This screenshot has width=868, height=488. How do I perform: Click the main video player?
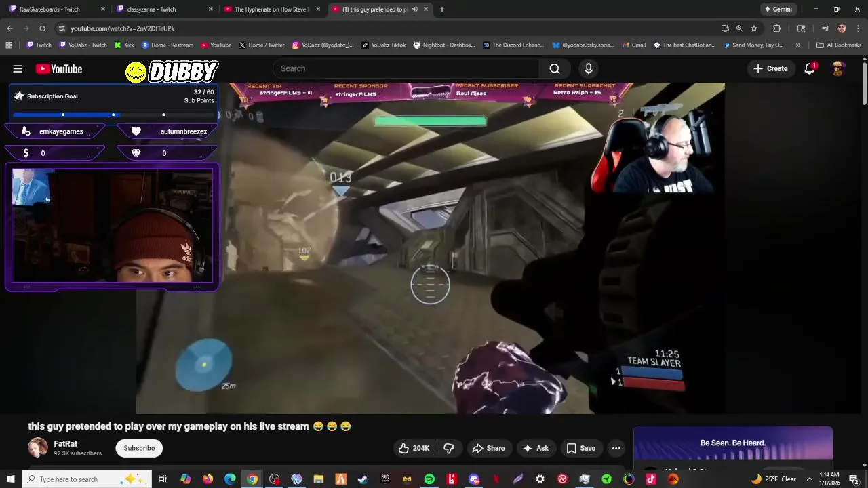pyautogui.click(x=430, y=248)
